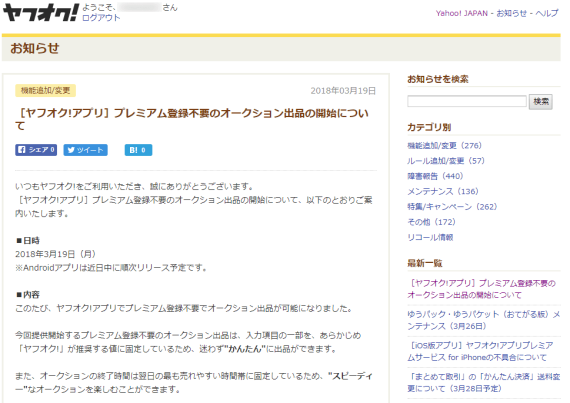The width and height of the screenshot is (570, 403).
Task: Open category その他 (172)
Action: click(x=431, y=222)
